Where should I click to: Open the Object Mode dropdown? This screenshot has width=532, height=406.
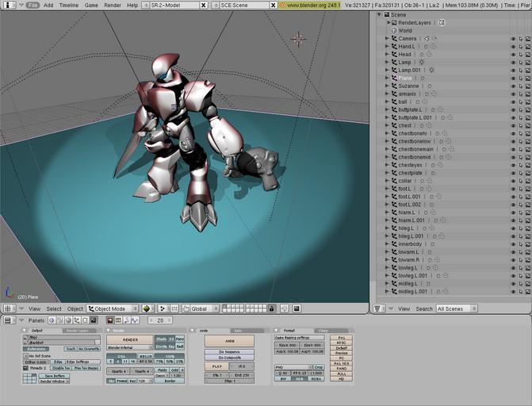[112, 308]
